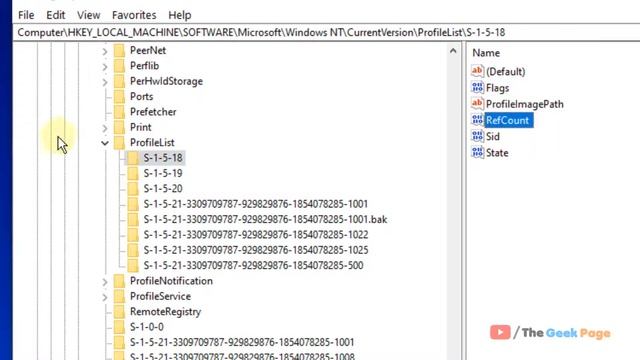Select ProfileList key label ending 1854078285-1001
Viewport: 640px width, 360px height.
(256, 204)
